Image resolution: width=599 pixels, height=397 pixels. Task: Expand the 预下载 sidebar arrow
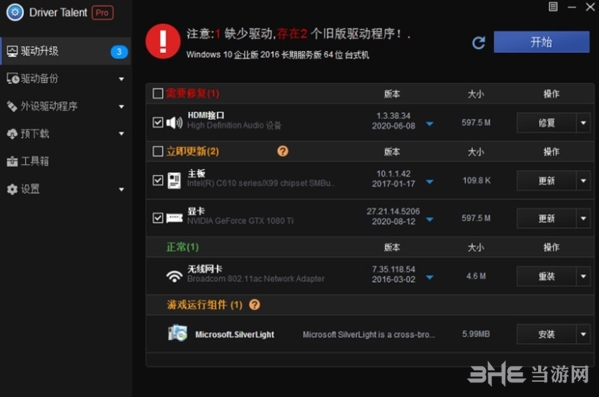point(121,134)
